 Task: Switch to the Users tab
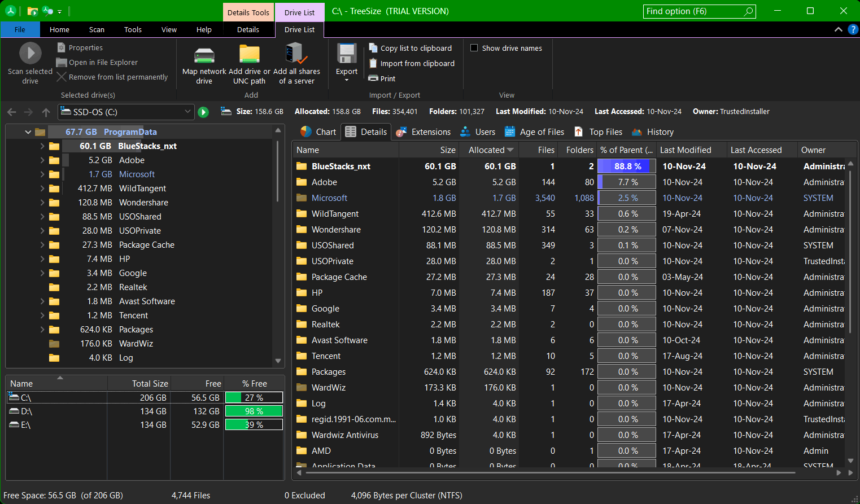click(478, 132)
